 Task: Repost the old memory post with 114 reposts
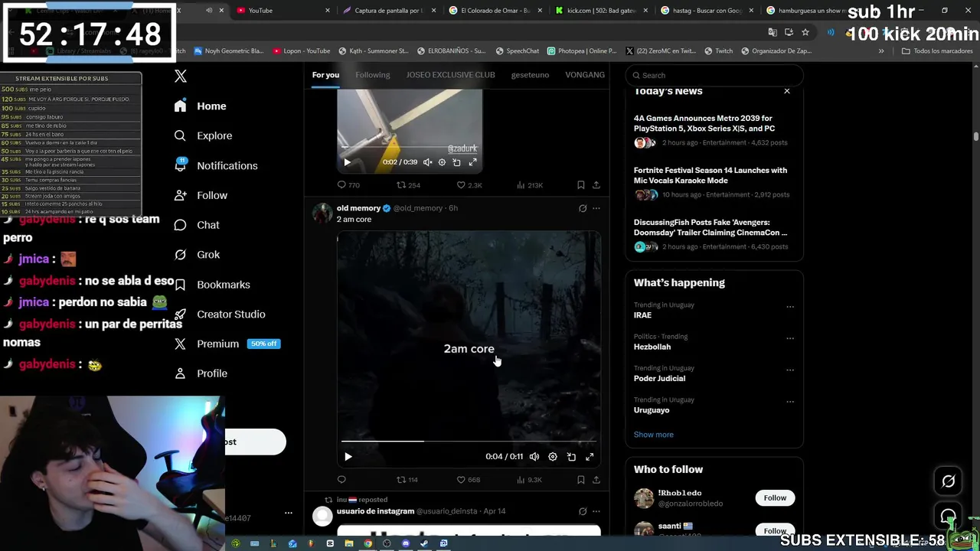(407, 480)
